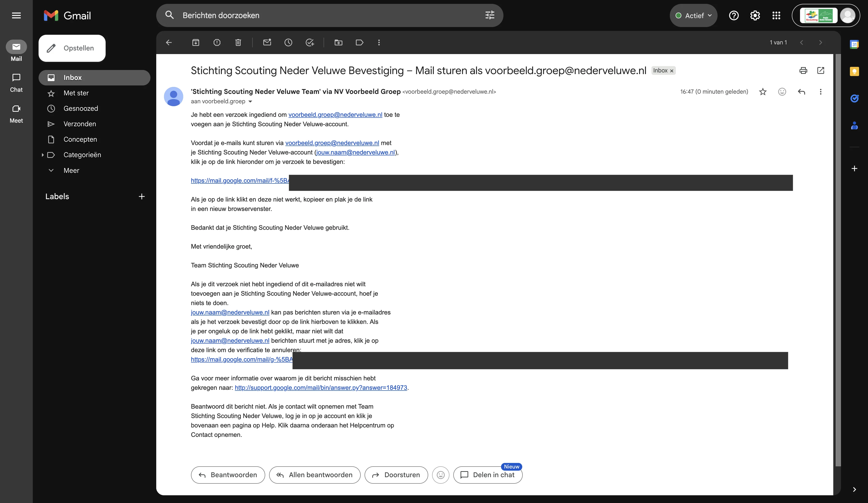Open the Contacts side panel
The image size is (868, 503).
854,126
